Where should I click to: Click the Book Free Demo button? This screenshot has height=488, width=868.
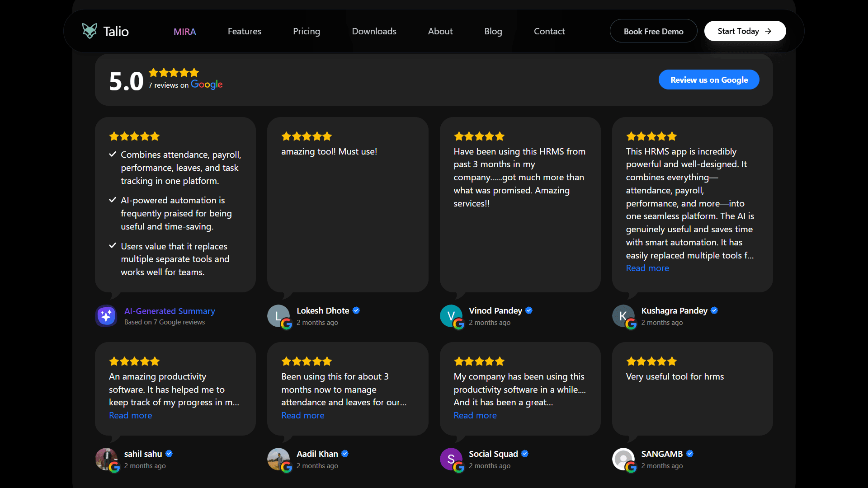click(x=653, y=31)
